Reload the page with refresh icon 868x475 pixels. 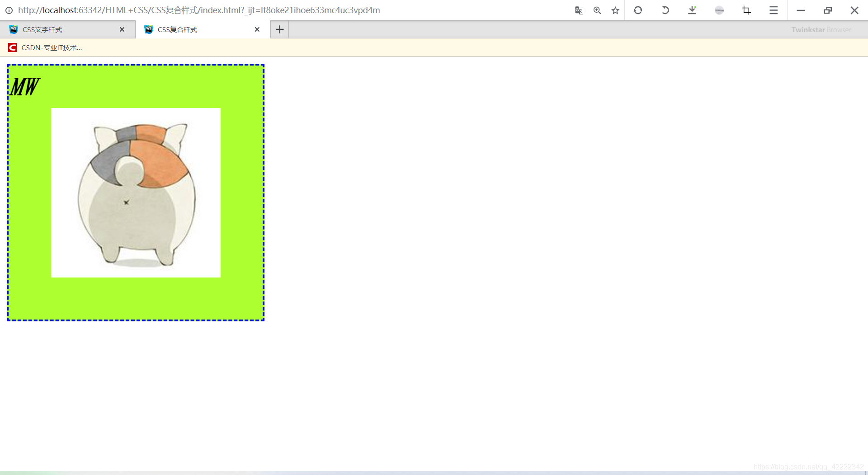(638, 10)
